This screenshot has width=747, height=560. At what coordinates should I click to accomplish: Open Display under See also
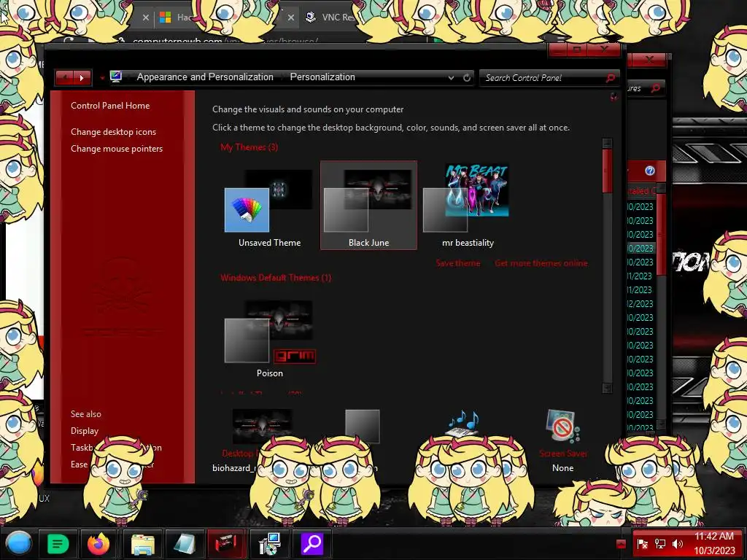click(85, 431)
